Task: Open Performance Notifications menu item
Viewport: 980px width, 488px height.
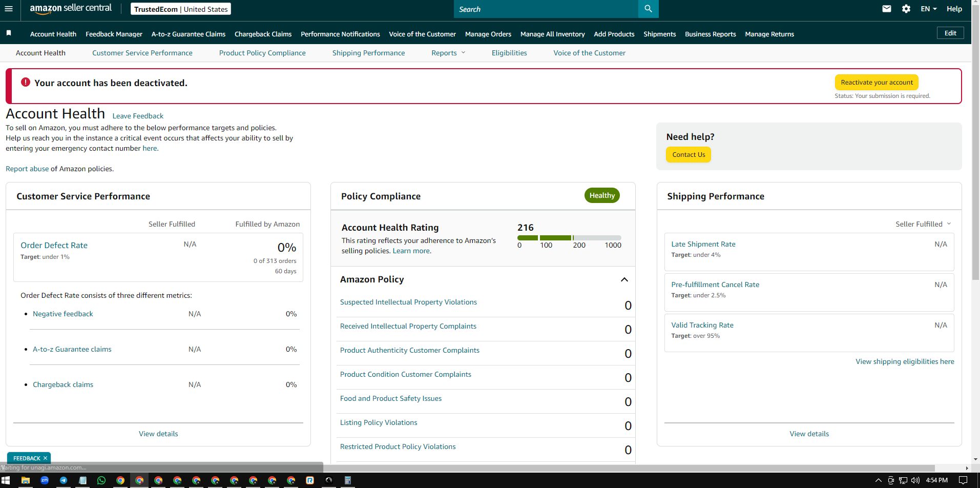Action: (x=340, y=34)
